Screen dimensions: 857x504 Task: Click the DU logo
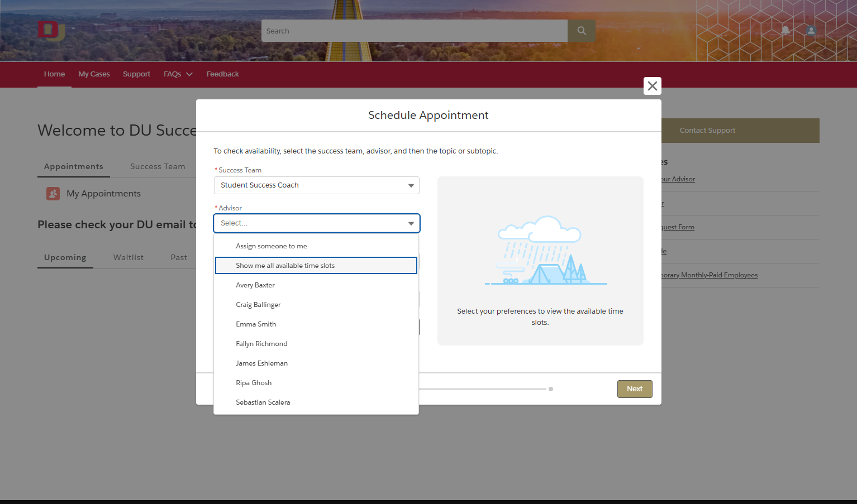(x=51, y=31)
